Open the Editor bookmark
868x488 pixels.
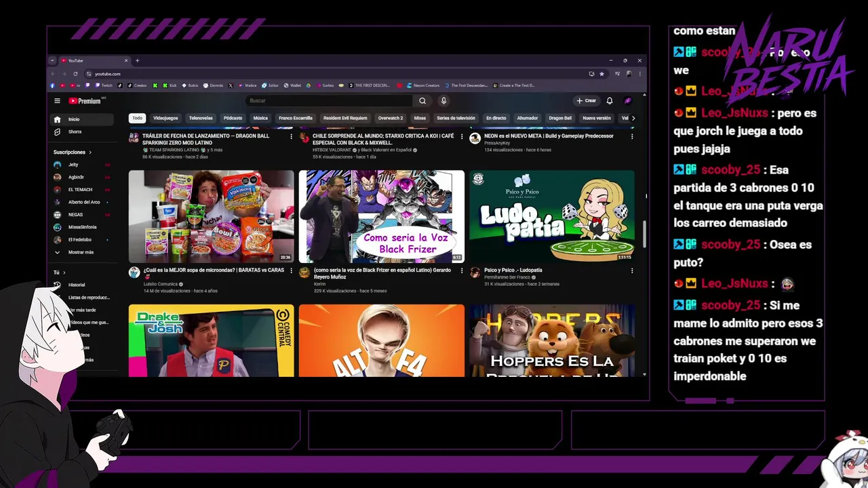270,85
